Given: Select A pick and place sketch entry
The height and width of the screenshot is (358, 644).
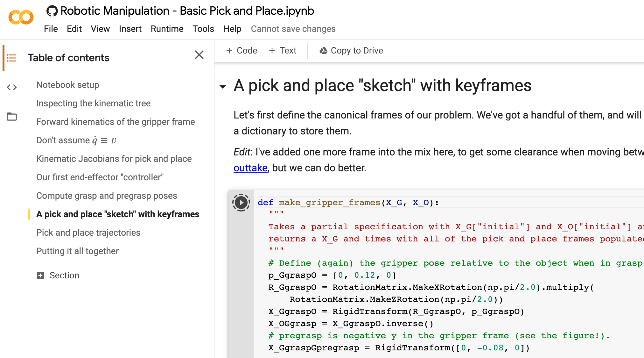Looking at the screenshot, I should [x=118, y=214].
